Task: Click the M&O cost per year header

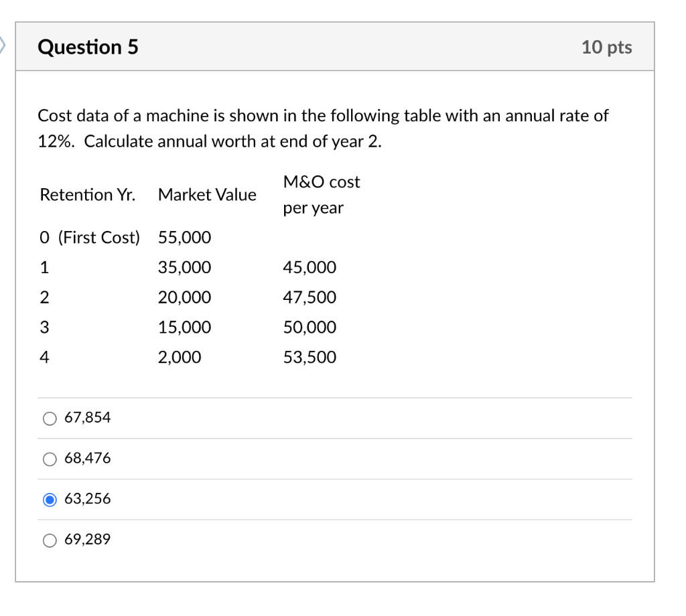Action: (x=322, y=195)
